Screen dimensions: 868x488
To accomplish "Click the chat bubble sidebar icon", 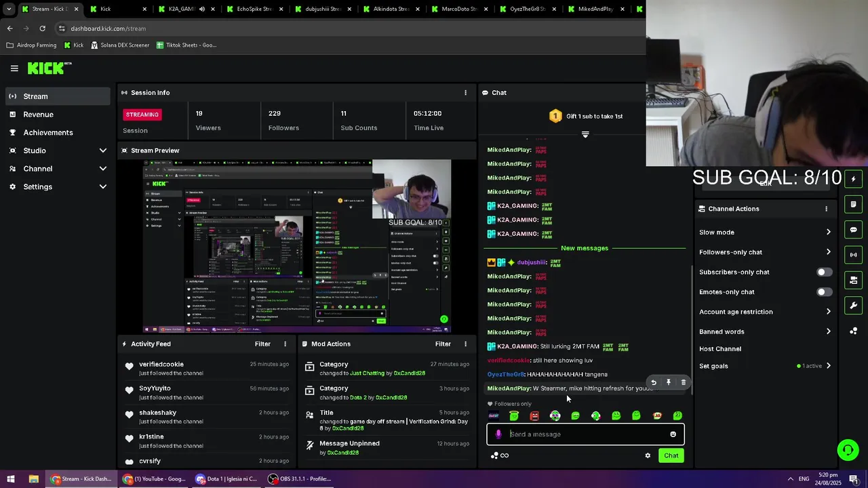I will click(x=853, y=230).
